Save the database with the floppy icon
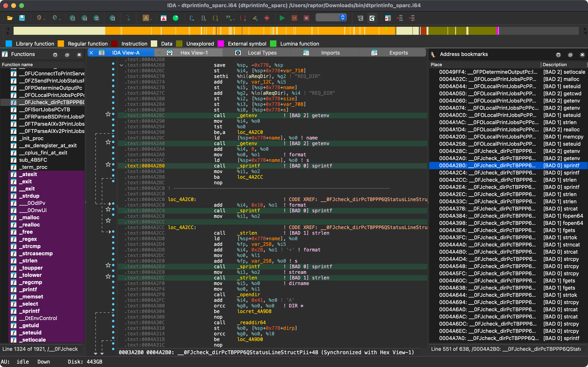Screen dimensions: 588x367 [x=22, y=18]
